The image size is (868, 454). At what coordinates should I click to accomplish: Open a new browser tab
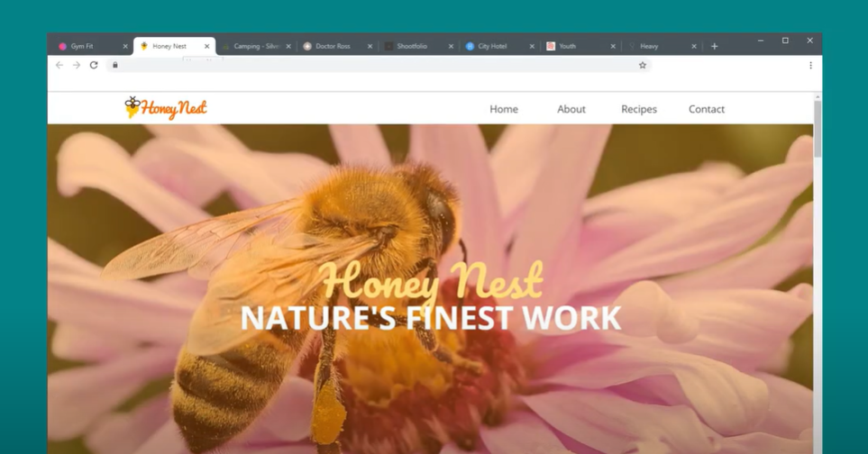[714, 47]
